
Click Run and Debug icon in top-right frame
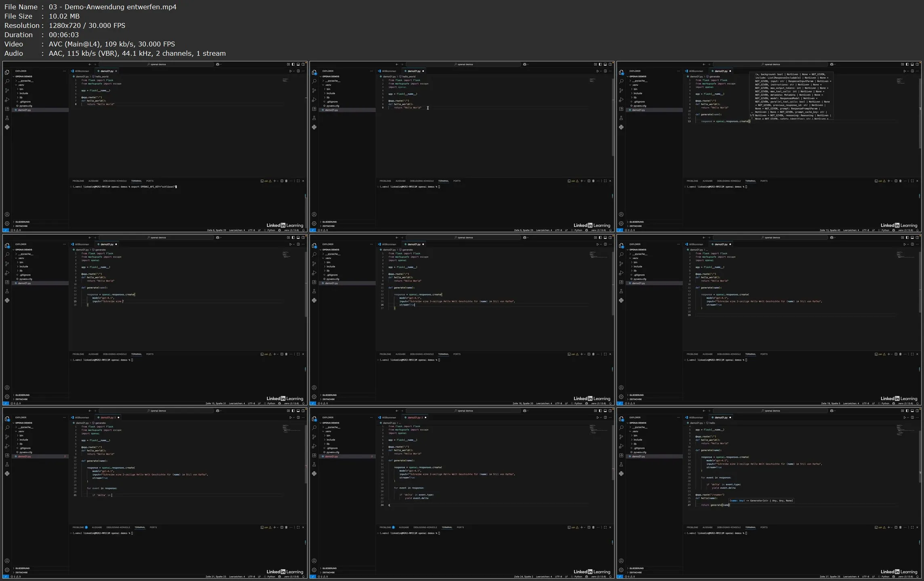click(621, 100)
